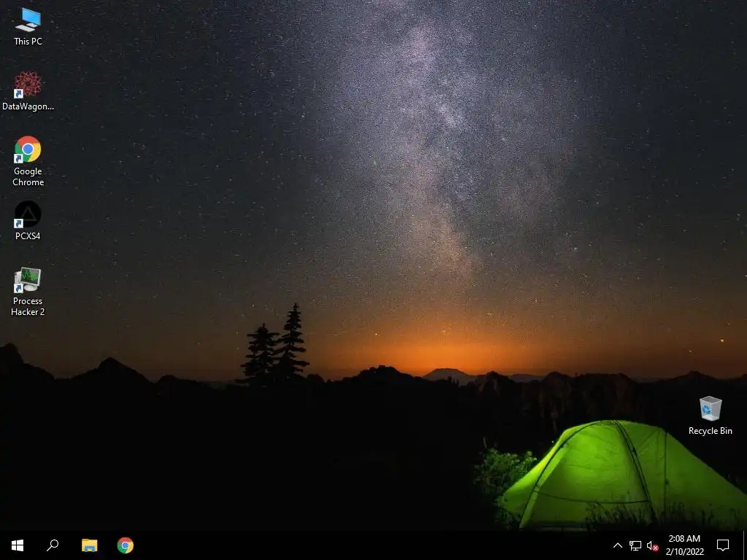
Task: Open the clock showing 2:08 AM
Action: click(684, 545)
